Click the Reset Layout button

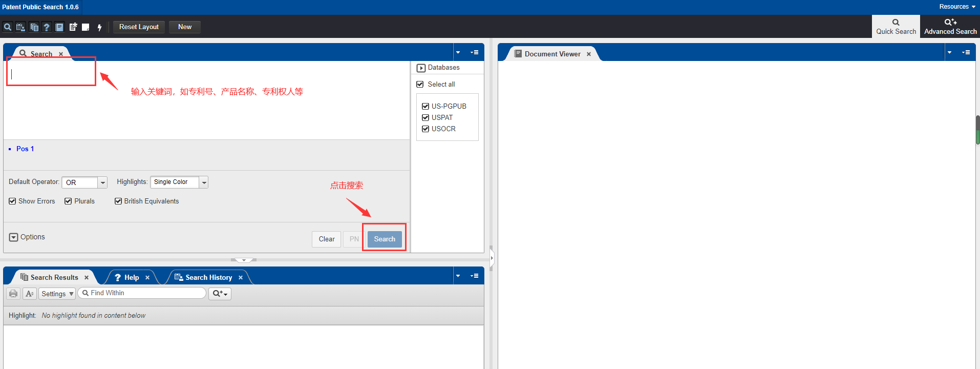[139, 27]
